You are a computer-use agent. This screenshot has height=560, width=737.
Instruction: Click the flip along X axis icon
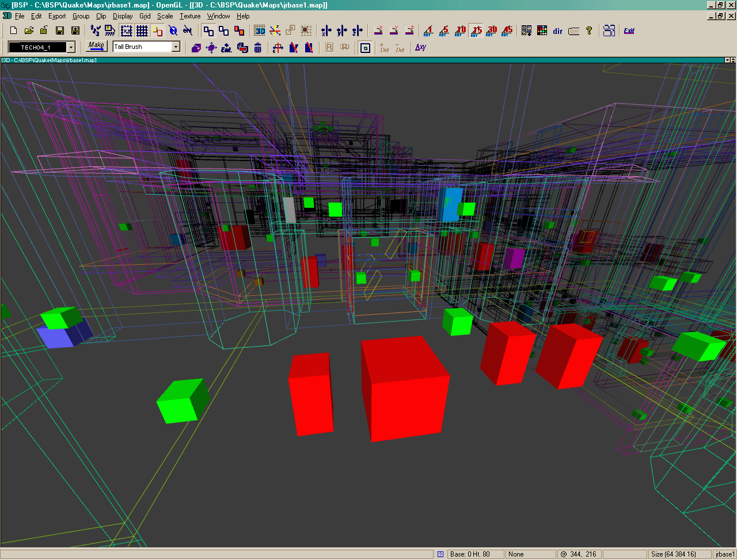pyautogui.click(x=326, y=31)
